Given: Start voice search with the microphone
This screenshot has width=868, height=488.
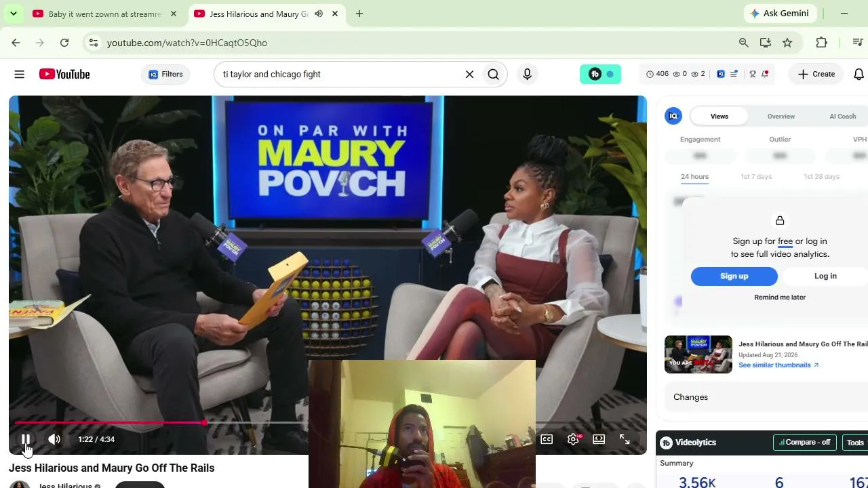Looking at the screenshot, I should (x=527, y=74).
